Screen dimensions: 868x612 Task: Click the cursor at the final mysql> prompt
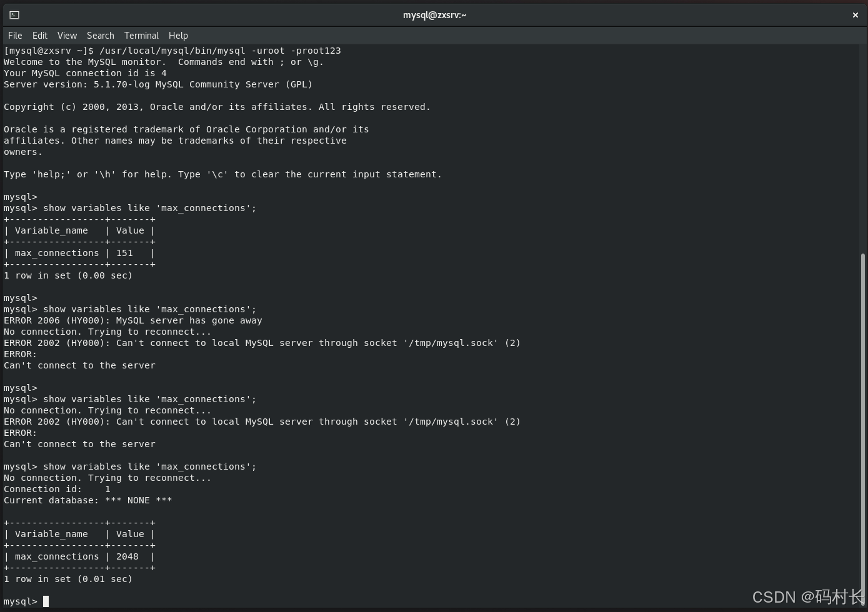point(46,601)
